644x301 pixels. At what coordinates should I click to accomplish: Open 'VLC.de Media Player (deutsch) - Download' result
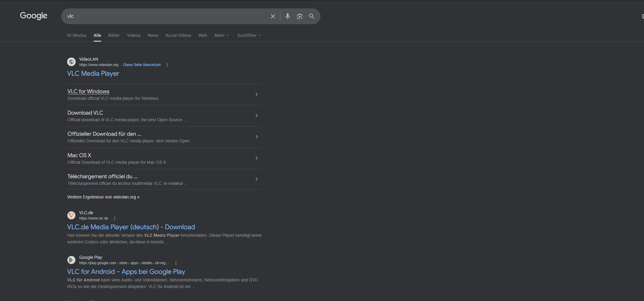pos(131,227)
